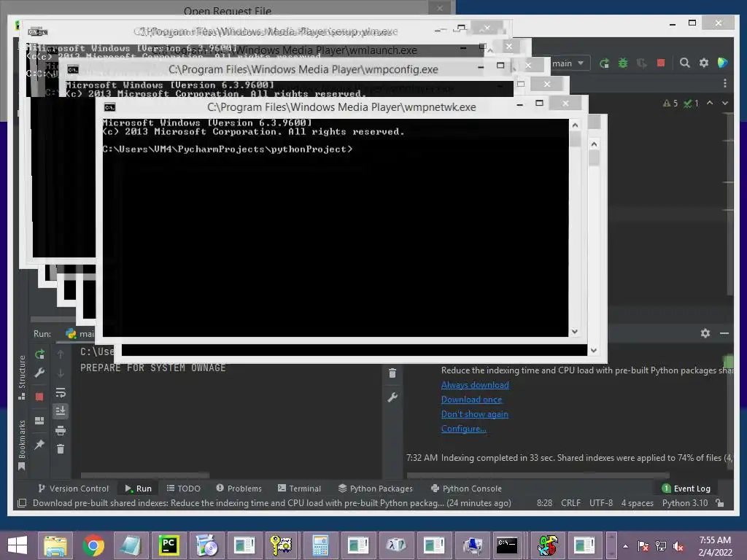The height and width of the screenshot is (560, 747).
Task: Open Search Everywhere magnifier icon
Action: coord(684,63)
